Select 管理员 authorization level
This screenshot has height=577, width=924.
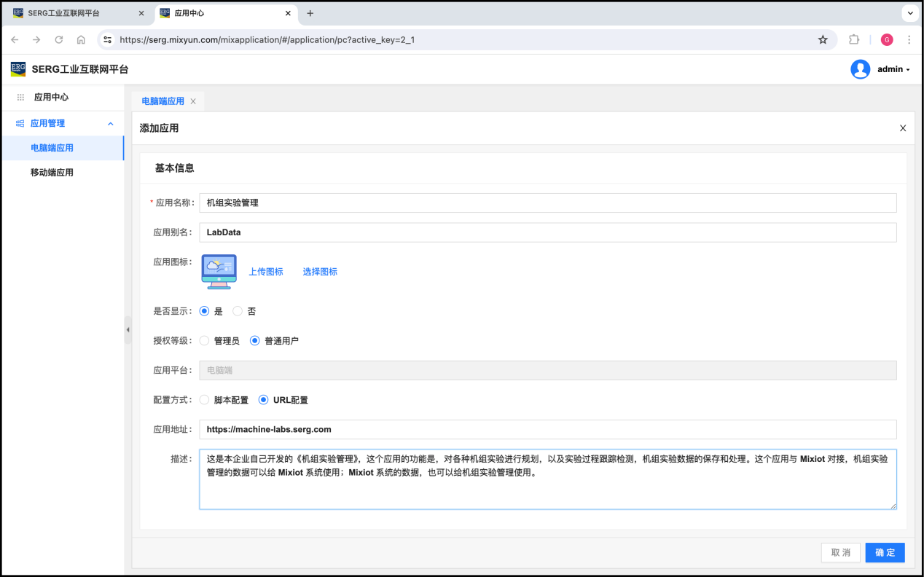204,340
